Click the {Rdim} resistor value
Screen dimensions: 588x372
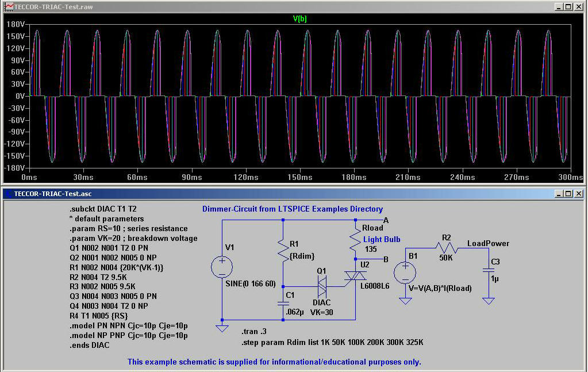[302, 256]
